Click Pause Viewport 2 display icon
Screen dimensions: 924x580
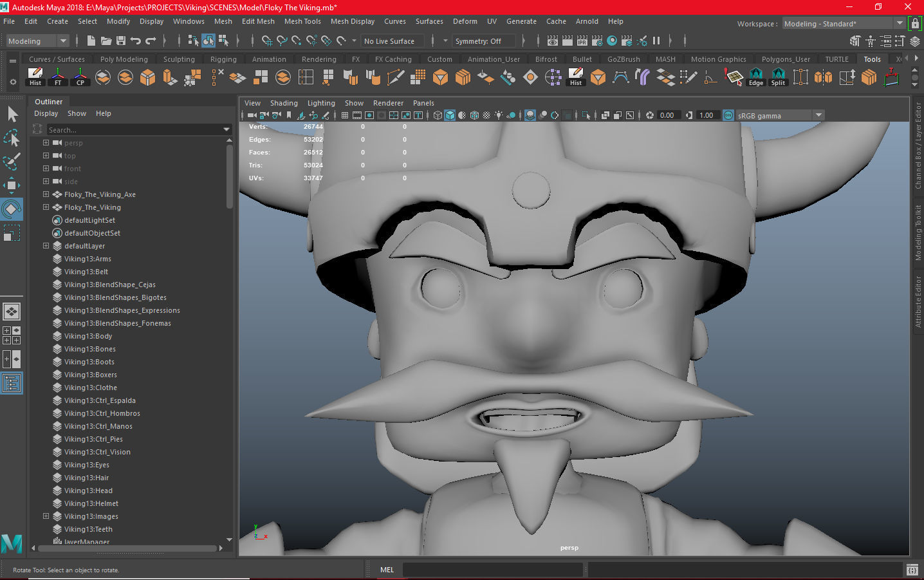coord(656,41)
